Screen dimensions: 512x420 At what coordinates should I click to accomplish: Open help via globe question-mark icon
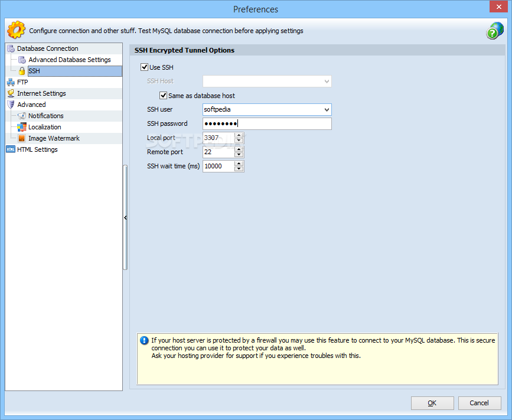tap(495, 31)
